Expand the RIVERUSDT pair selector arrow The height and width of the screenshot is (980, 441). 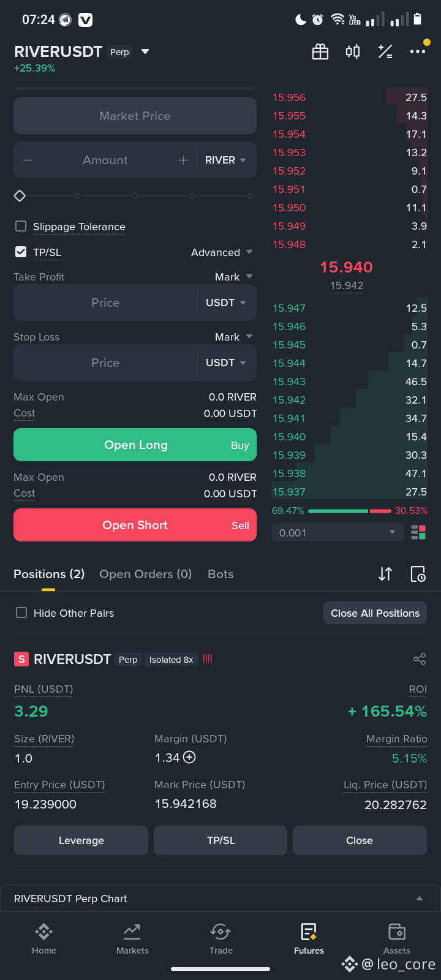pyautogui.click(x=145, y=51)
